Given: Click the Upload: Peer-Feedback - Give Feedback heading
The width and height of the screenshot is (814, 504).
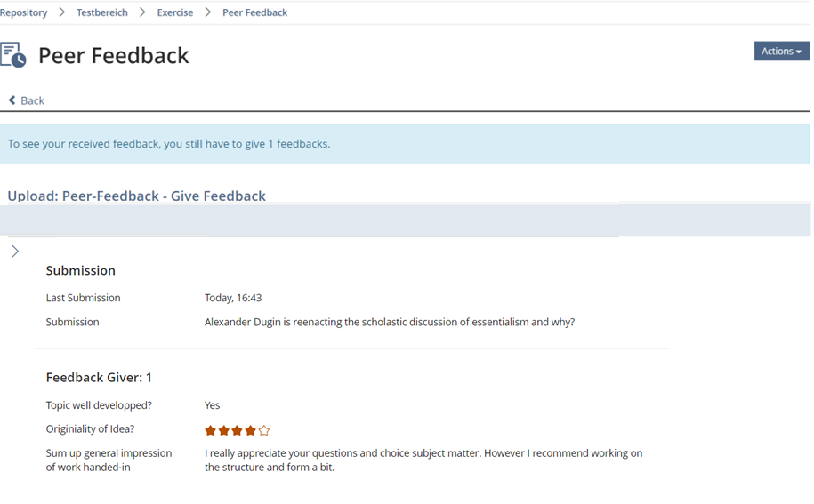Looking at the screenshot, I should coord(136,196).
